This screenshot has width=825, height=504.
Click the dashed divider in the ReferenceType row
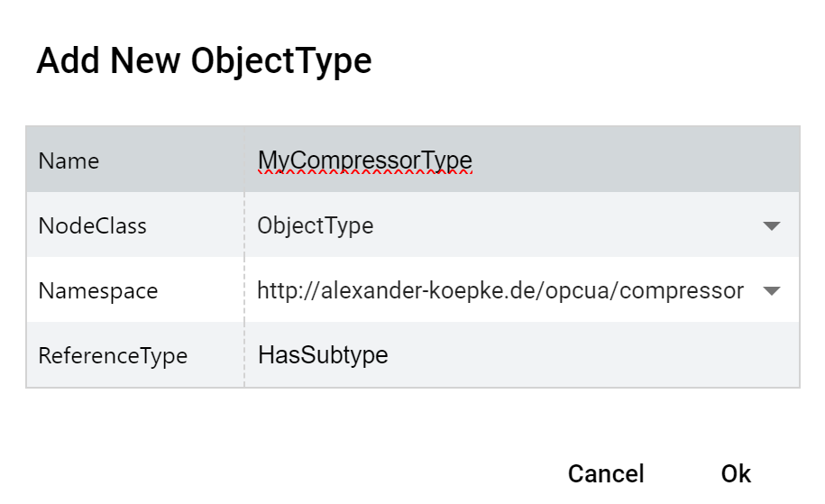[244, 355]
